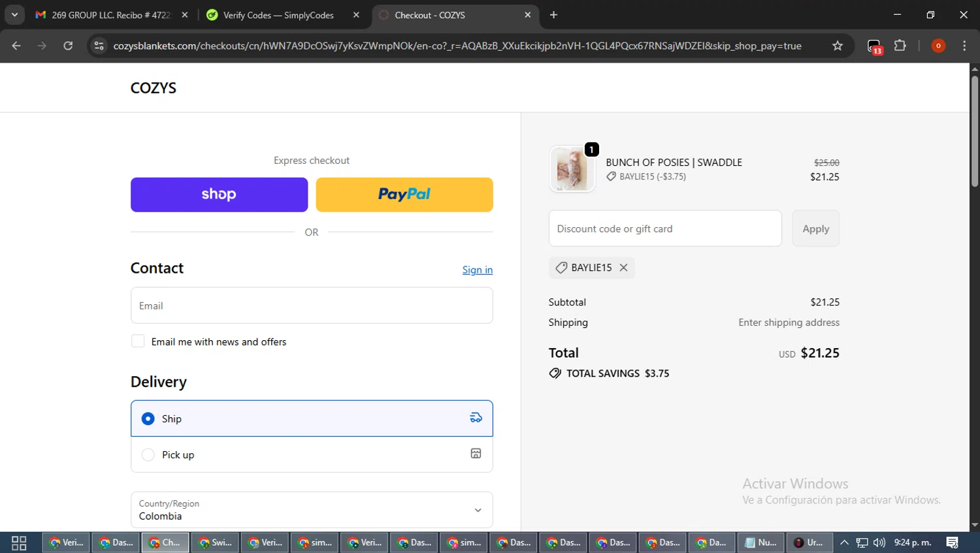Focus the Discount code or gift card field
Screen dimensions: 980x553
pos(665,229)
